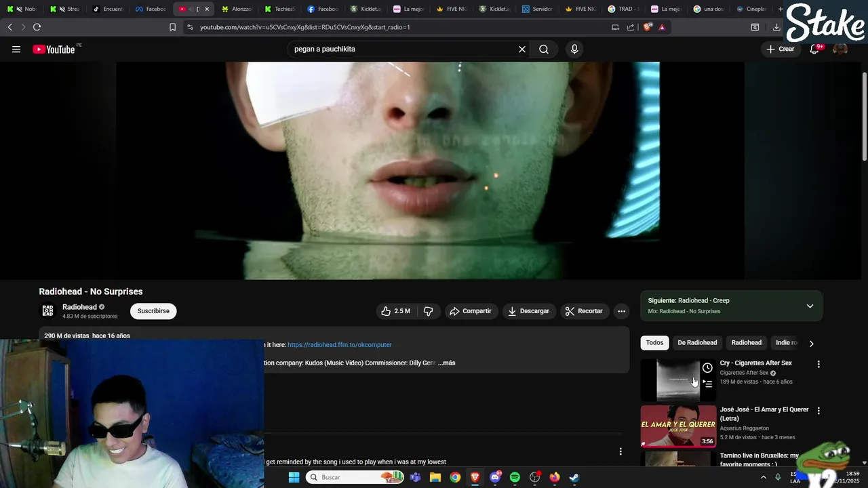Launch Spotify from the taskbar
Screen dimensions: 868x488
515,477
